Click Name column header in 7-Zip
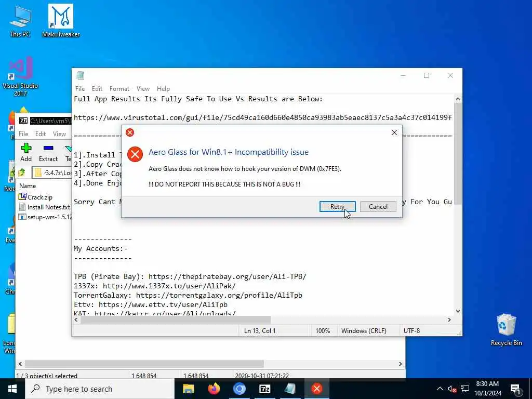Viewport: 532px width, 399px height. (28, 186)
